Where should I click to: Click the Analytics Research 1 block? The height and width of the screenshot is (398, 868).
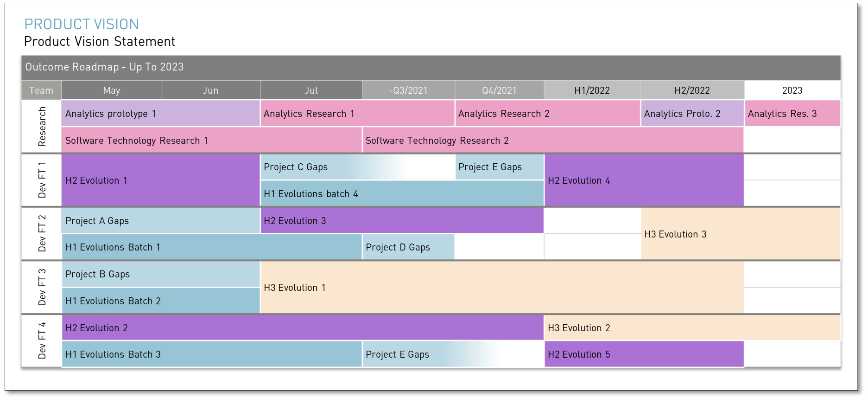point(357,114)
